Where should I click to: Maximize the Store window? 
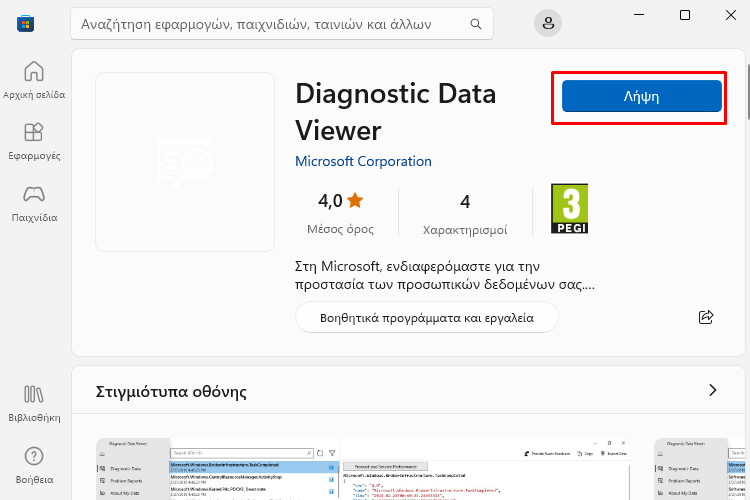click(685, 15)
